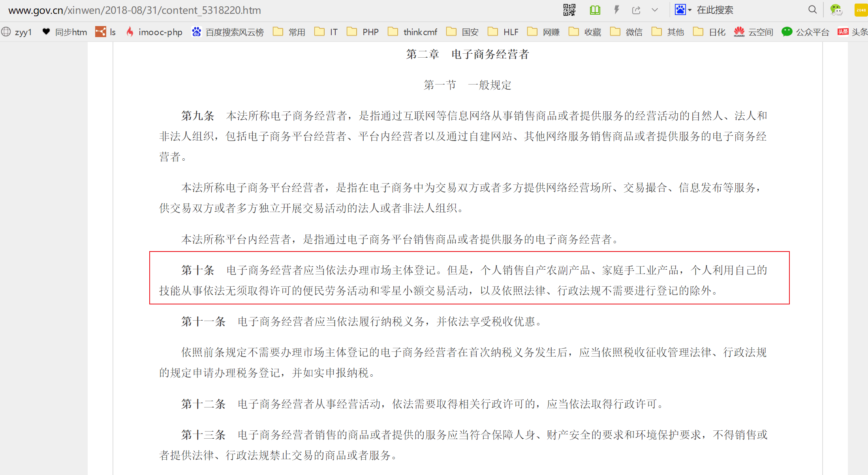
Task: Enable reading mode via green book icon
Action: pyautogui.click(x=595, y=10)
